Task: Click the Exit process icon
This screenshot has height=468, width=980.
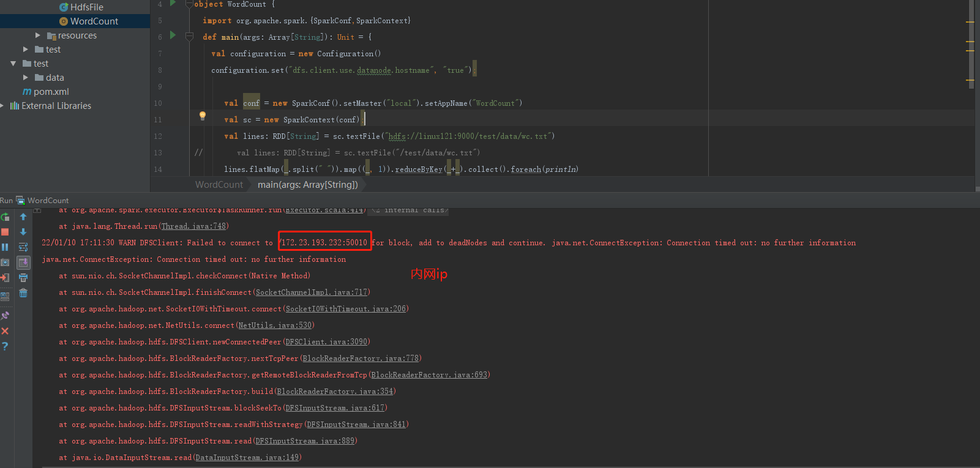Action: click(x=5, y=278)
